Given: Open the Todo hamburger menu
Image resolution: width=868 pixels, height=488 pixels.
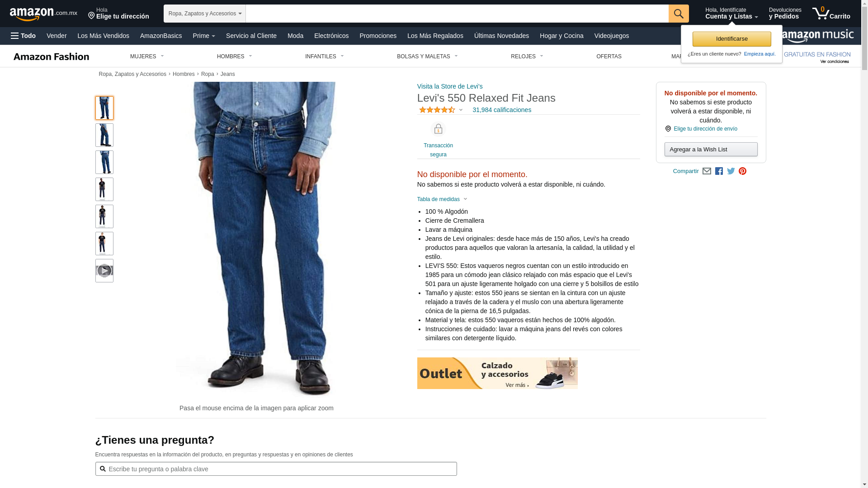Looking at the screenshot, I should click(23, 36).
